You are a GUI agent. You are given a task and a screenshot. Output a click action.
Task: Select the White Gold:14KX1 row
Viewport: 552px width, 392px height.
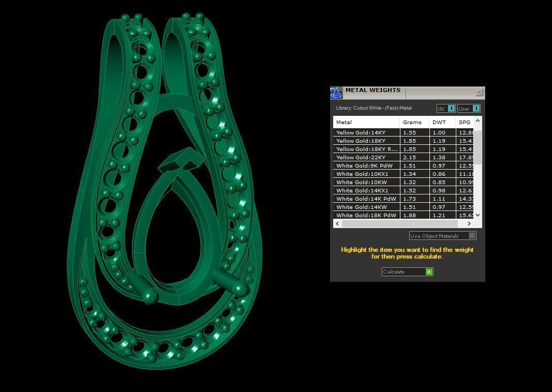click(x=404, y=190)
